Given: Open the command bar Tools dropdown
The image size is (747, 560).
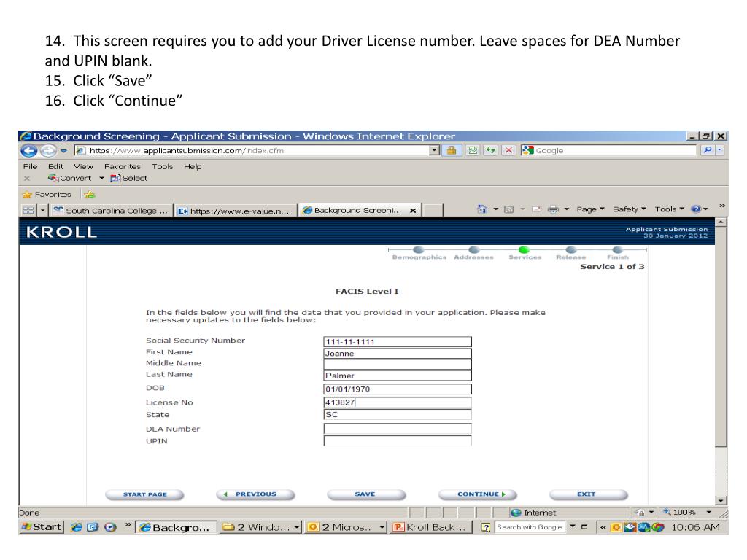Looking at the screenshot, I should click(670, 209).
